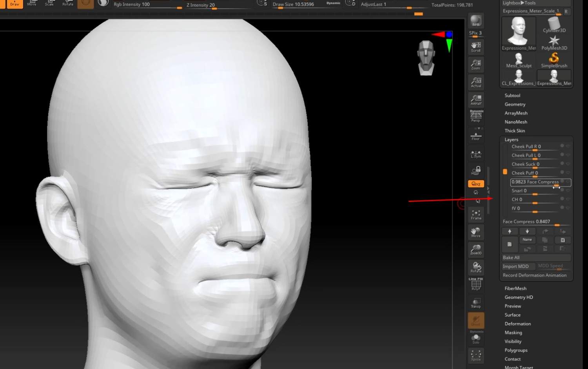The width and height of the screenshot is (588, 369).
Task: Toggle the PolyF line fill display
Action: (x=476, y=284)
